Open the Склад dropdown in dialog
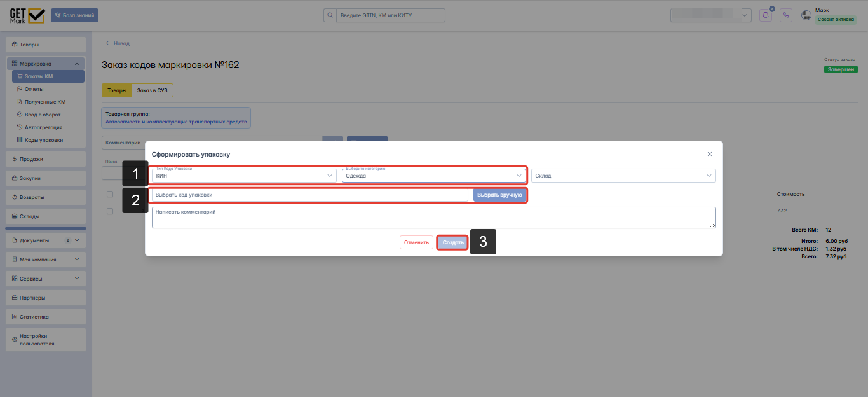The width and height of the screenshot is (868, 397). tap(624, 176)
